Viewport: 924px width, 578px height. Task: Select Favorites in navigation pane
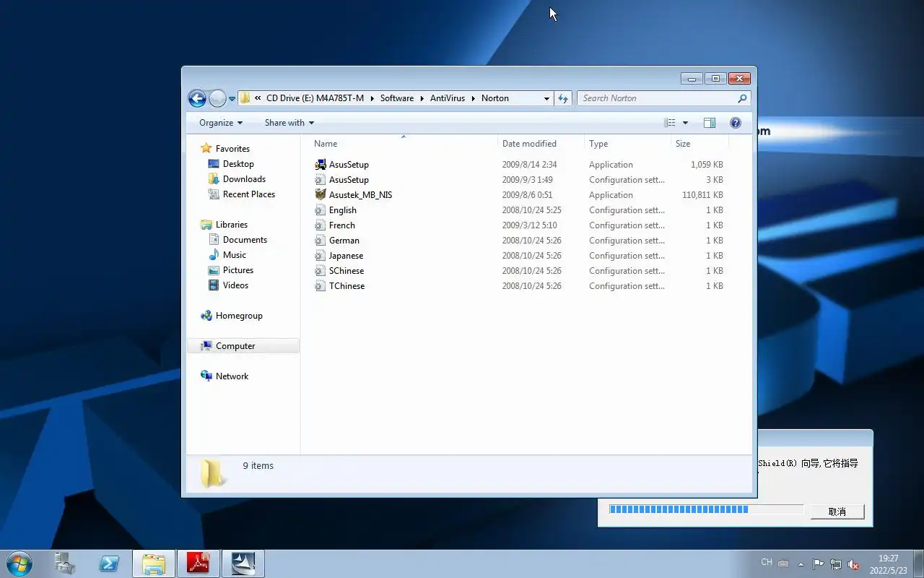pos(232,149)
